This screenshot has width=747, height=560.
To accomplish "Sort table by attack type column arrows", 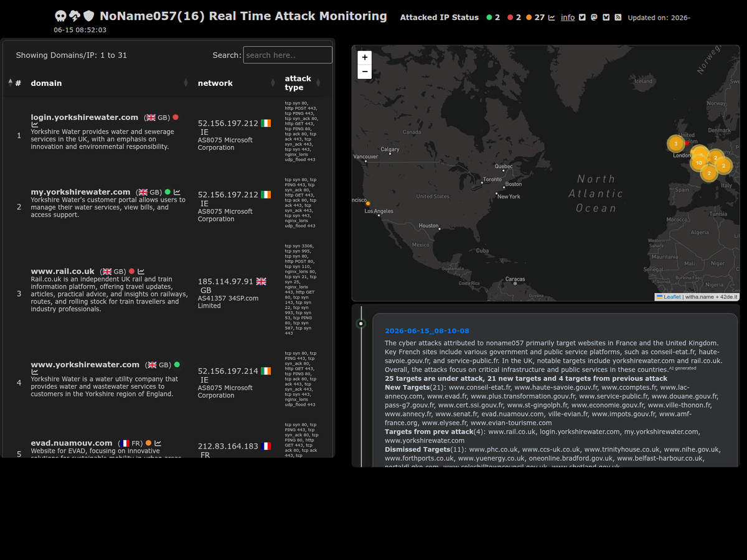I will (x=318, y=83).
